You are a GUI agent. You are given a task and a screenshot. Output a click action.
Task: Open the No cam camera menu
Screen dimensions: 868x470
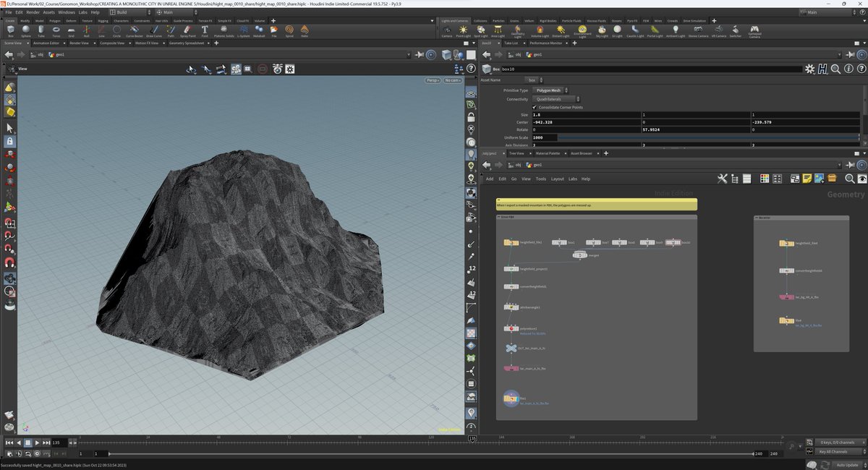(453, 80)
